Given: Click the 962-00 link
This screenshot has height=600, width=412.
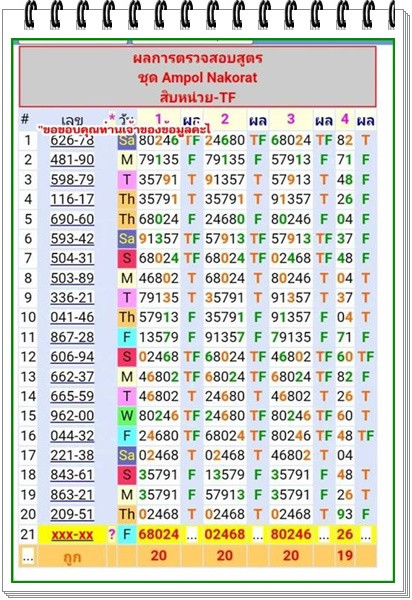Looking at the screenshot, I should pos(72,416).
